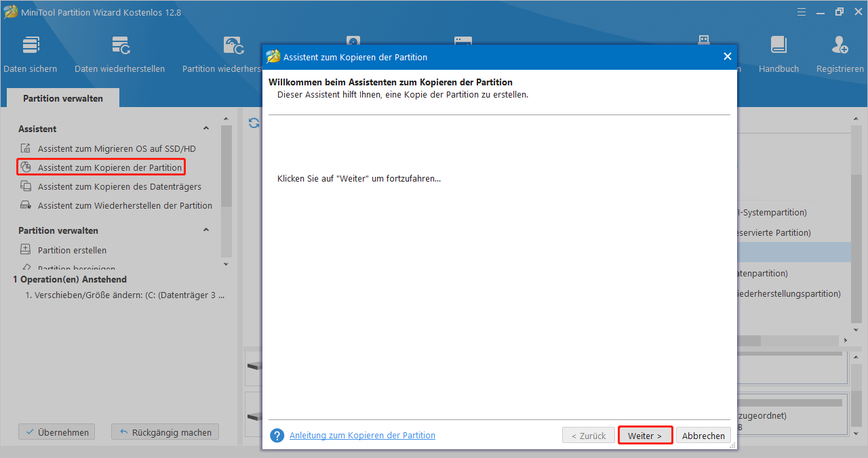This screenshot has height=458, width=868.
Task: Click the help question mark icon
Action: [x=277, y=436]
